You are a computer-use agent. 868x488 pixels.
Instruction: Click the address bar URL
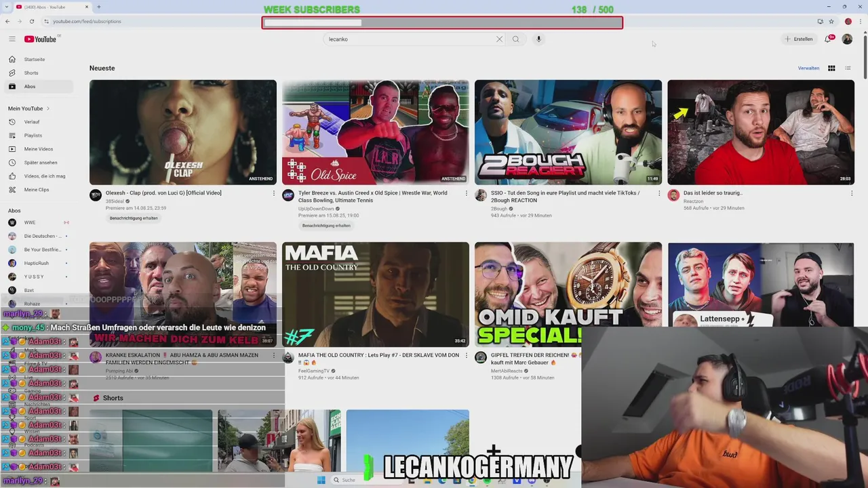[x=87, y=22]
